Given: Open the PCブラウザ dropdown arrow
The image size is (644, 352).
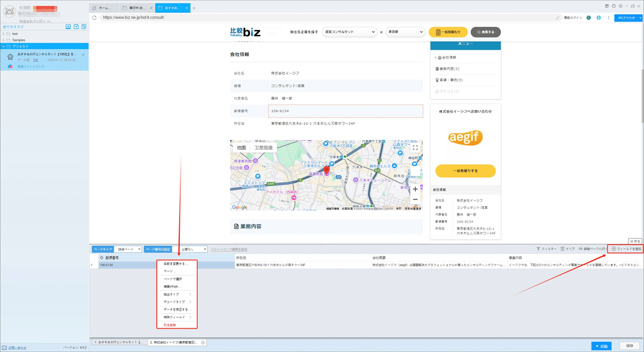Looking at the screenshot, I should [639, 18].
